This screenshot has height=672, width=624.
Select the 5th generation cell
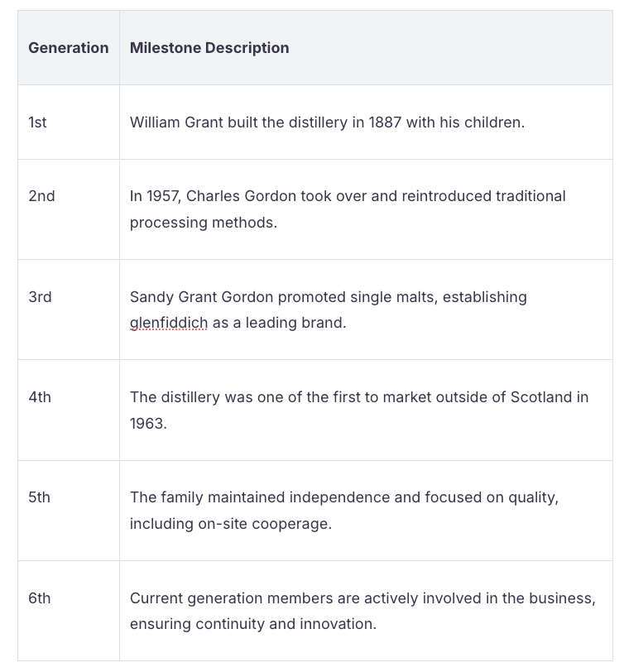(40, 497)
